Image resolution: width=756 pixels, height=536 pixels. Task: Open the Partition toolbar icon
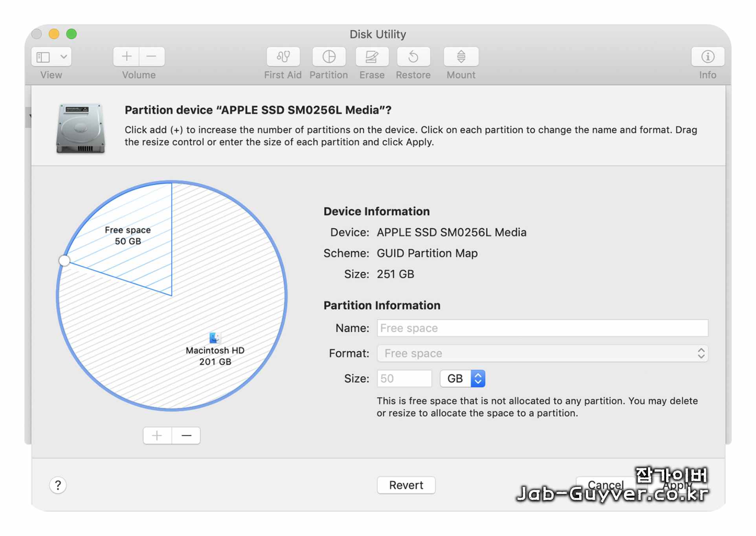click(x=329, y=57)
